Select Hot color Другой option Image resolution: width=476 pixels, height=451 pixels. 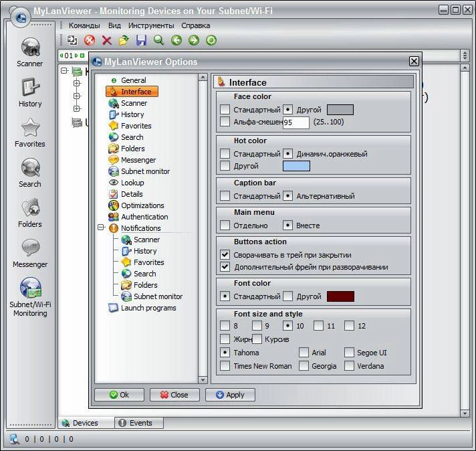[x=225, y=166]
